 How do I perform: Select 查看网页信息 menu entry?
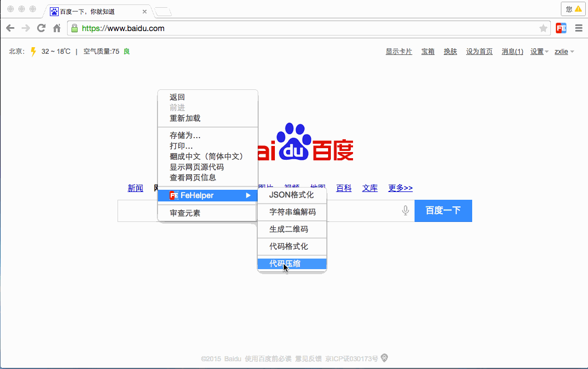[x=208, y=178]
